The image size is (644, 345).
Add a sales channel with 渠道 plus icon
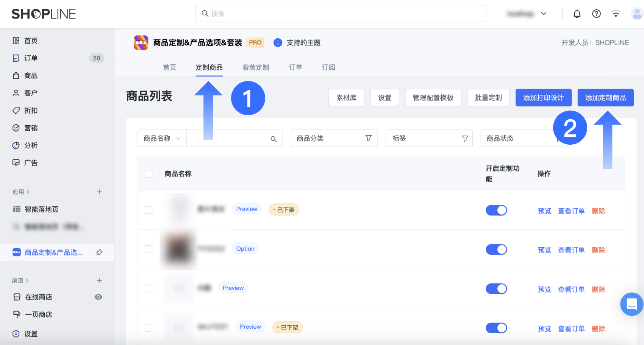click(99, 280)
